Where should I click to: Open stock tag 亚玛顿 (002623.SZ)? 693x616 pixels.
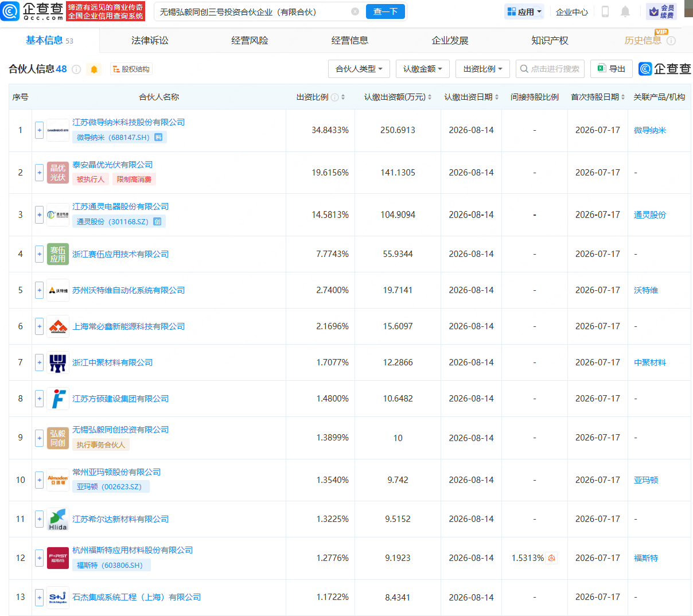coord(111,487)
